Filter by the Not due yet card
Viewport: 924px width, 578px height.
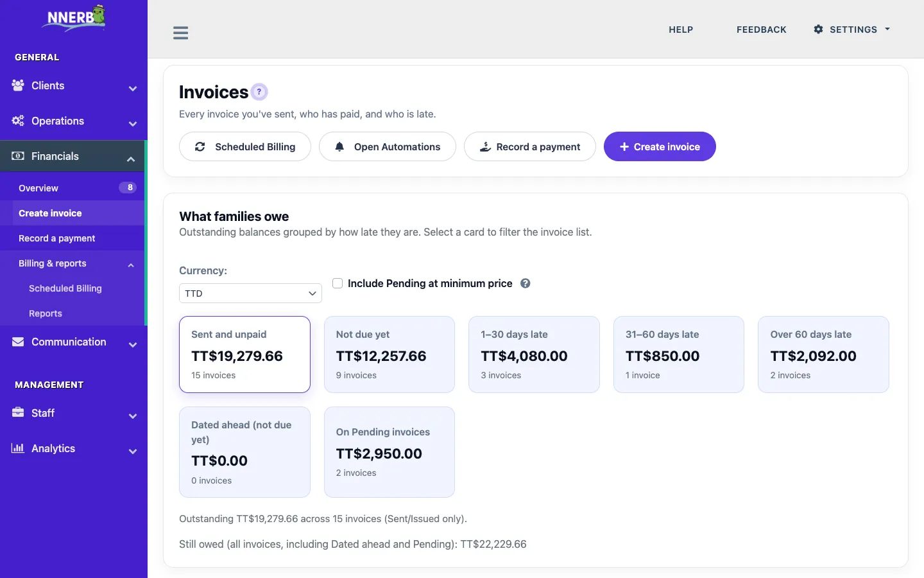point(389,355)
